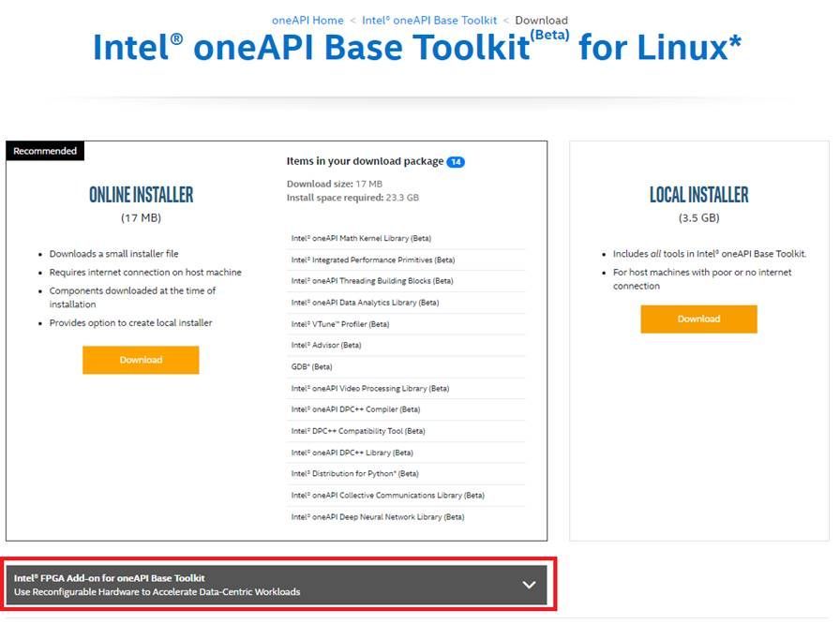
Task: Select Intel VTune Profiler list item
Action: click(x=339, y=324)
